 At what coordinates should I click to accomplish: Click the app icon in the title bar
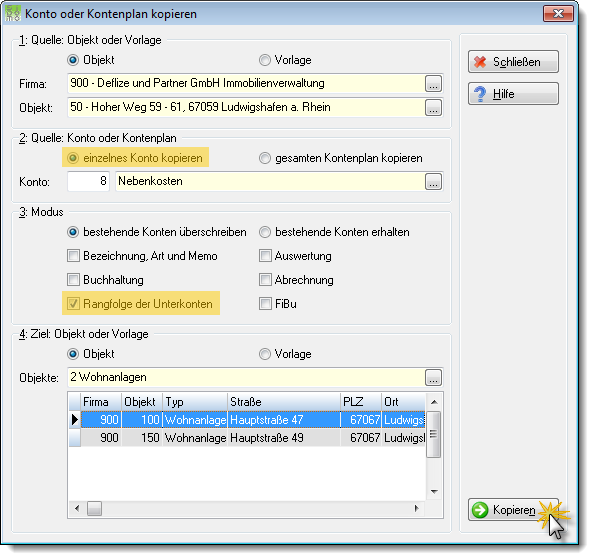[x=13, y=13]
